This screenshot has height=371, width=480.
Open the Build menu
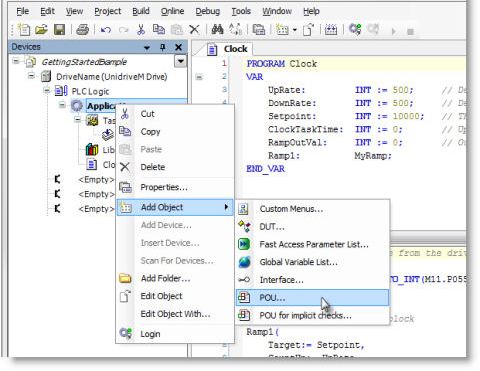click(x=141, y=11)
